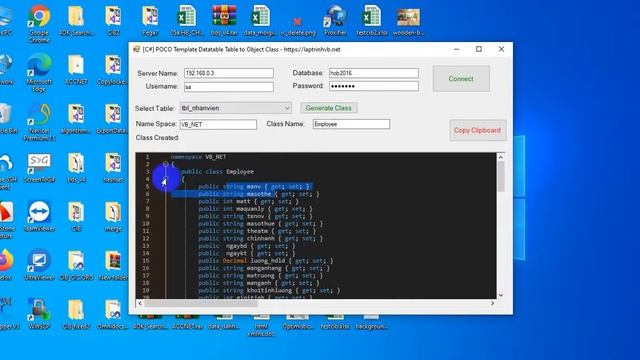Click the Password input field
Screen dimensions: 640x360
click(x=374, y=86)
